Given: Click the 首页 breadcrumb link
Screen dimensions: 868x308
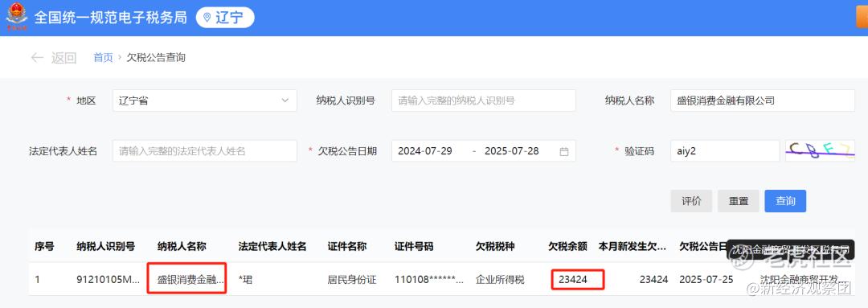Looking at the screenshot, I should pos(103,58).
